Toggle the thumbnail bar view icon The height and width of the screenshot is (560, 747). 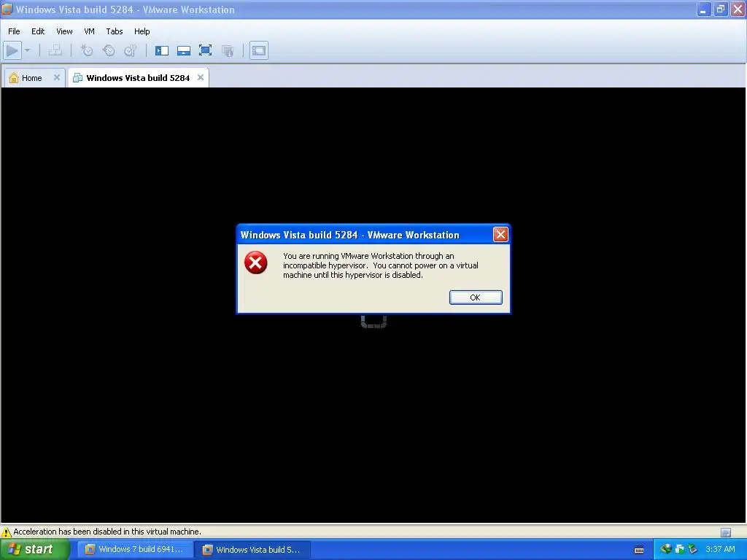click(x=184, y=50)
